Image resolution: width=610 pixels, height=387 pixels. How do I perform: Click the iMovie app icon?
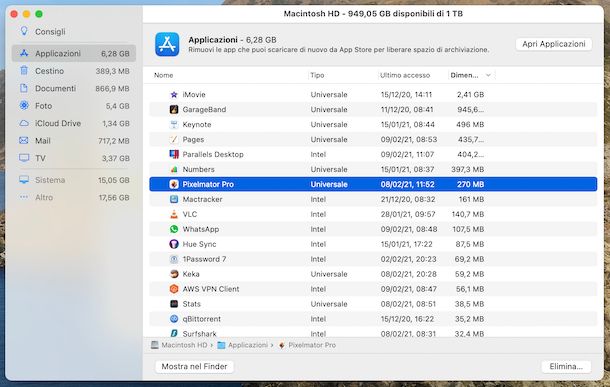coord(174,95)
